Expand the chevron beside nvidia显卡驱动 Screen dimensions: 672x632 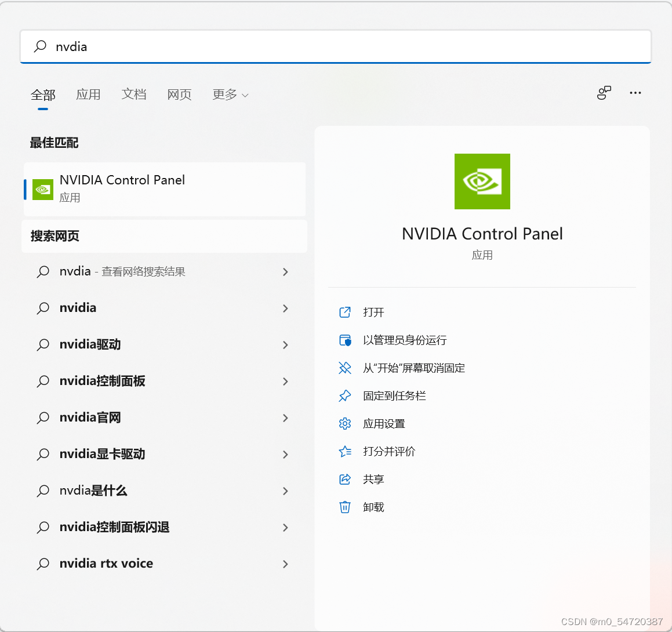coord(285,454)
